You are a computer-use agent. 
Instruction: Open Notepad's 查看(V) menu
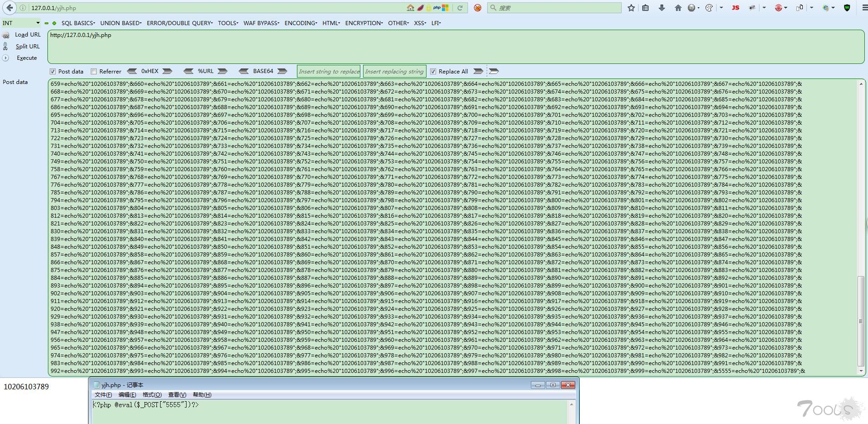click(177, 395)
